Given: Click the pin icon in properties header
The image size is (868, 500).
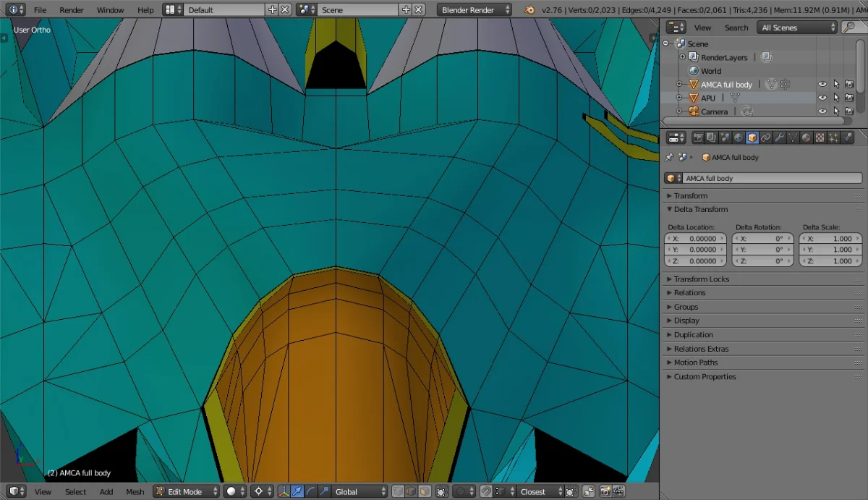Looking at the screenshot, I should click(669, 157).
